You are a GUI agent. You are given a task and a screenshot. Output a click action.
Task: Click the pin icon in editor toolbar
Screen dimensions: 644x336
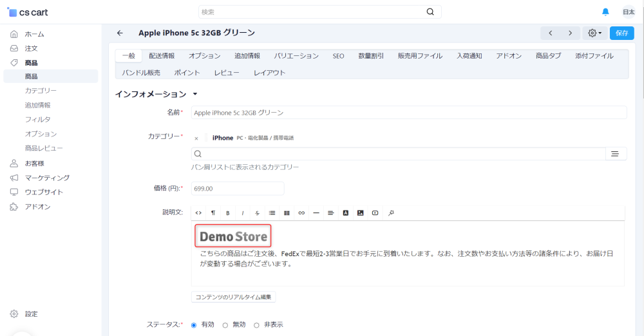click(x=391, y=213)
